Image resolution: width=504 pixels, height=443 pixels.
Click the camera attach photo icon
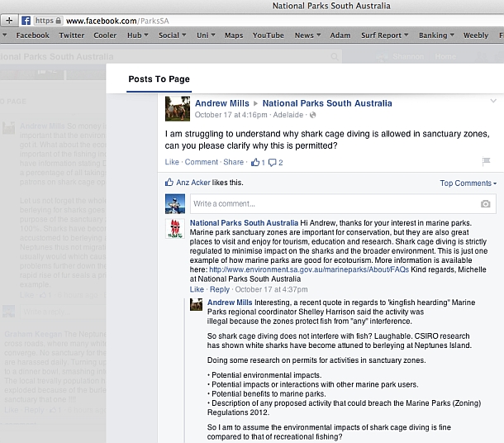pyautogui.click(x=485, y=204)
